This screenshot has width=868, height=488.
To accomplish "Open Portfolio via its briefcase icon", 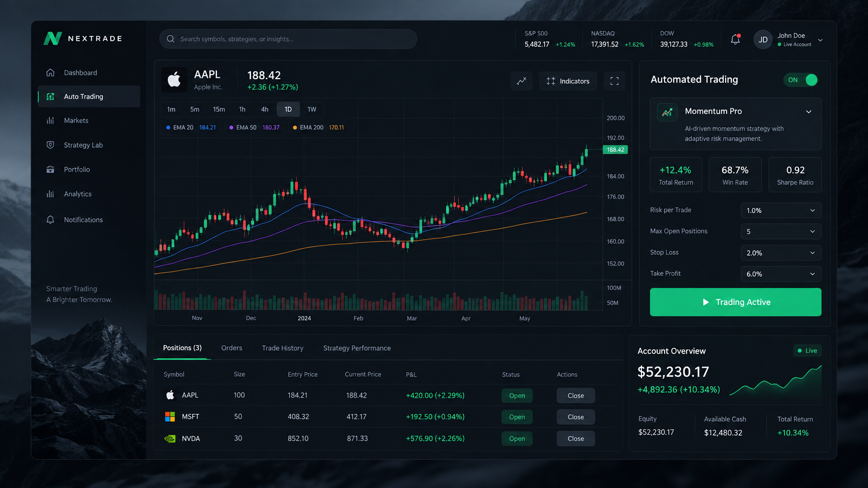I will click(x=50, y=169).
